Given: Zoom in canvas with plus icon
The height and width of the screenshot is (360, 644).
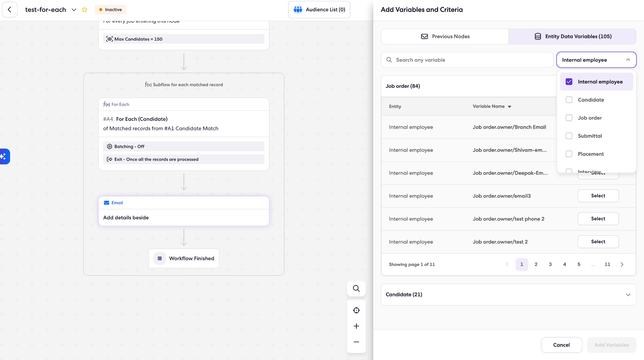Looking at the screenshot, I should pyautogui.click(x=356, y=326).
